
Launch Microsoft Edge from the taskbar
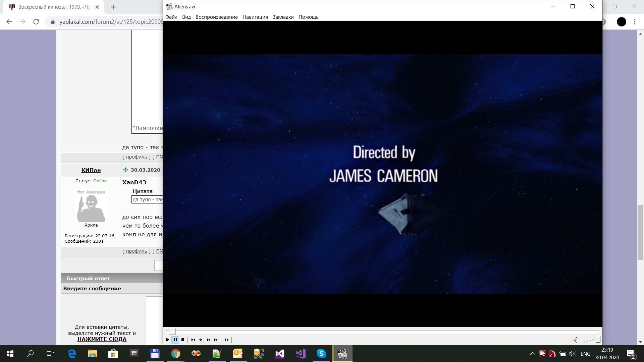[72, 354]
